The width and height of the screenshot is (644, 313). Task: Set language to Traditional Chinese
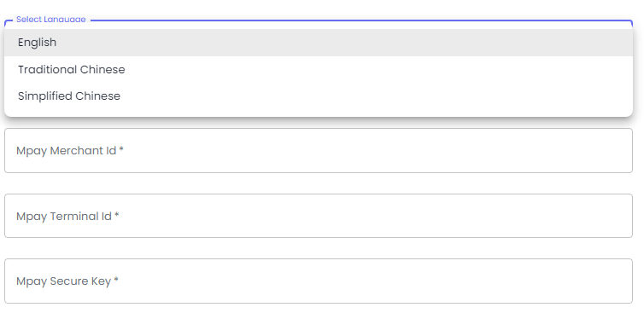pos(319,69)
